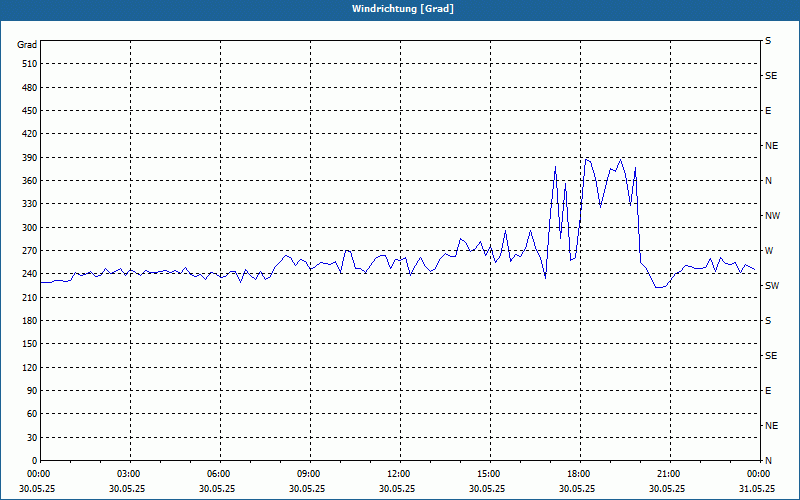Pick the 12:00 x-axis time label
The width and height of the screenshot is (800, 500).
[397, 474]
